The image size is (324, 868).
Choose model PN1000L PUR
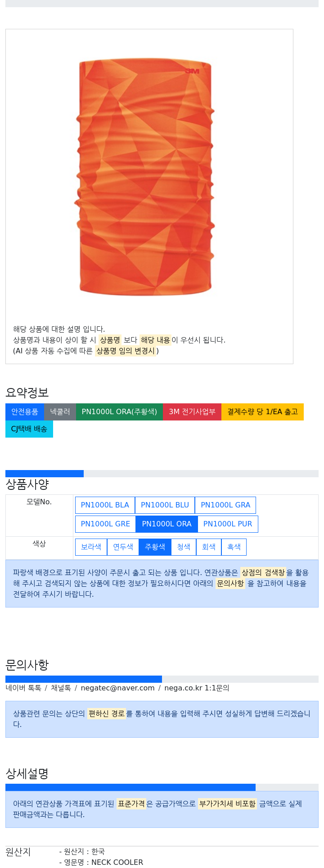click(228, 524)
